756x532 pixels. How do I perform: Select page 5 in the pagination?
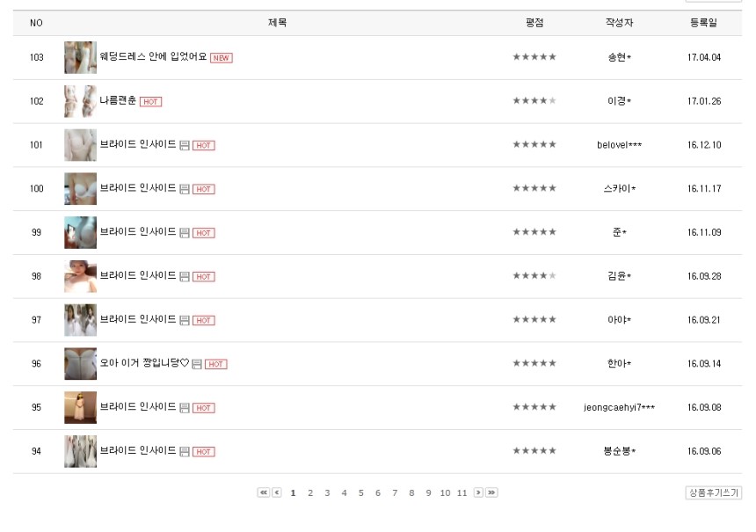point(360,493)
